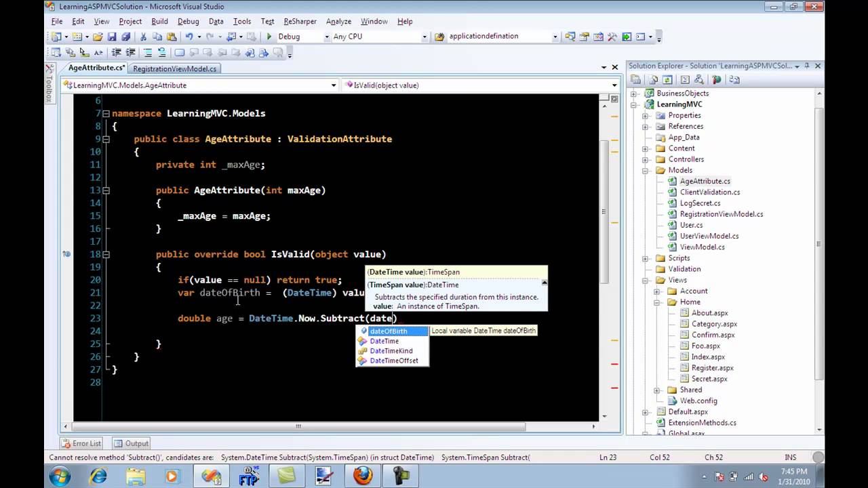Open the Any CPU platform dropdown
Image resolution: width=868 pixels, height=488 pixels.
point(425,37)
